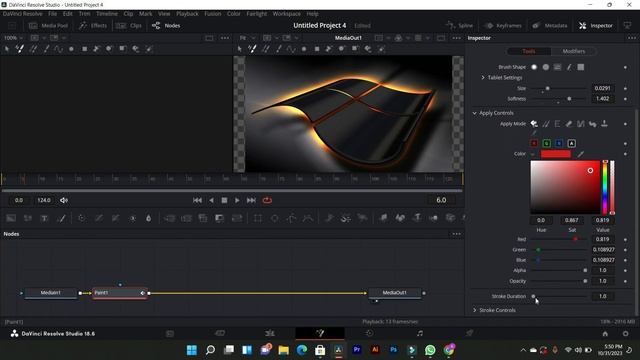Choose the Circle paint tool in MediaOut1 viewer
Image resolution: width=640 pixels, height=360 pixels.
(304, 49)
